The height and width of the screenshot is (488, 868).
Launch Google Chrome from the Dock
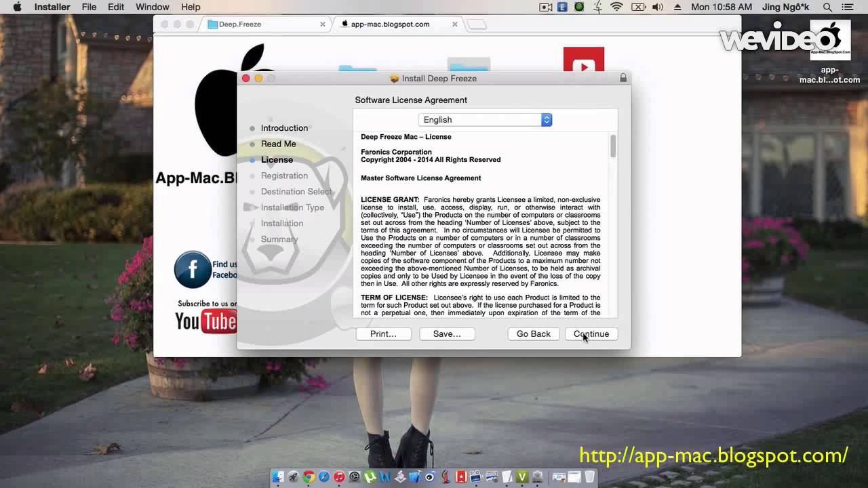309,477
